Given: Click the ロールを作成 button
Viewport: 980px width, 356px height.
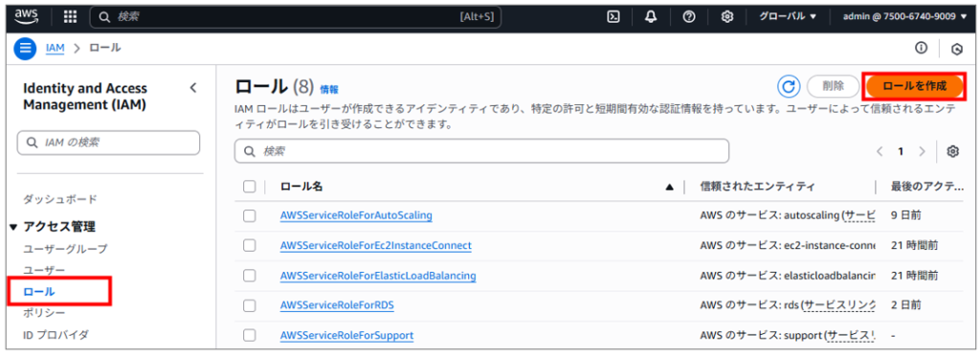Looking at the screenshot, I should [915, 86].
